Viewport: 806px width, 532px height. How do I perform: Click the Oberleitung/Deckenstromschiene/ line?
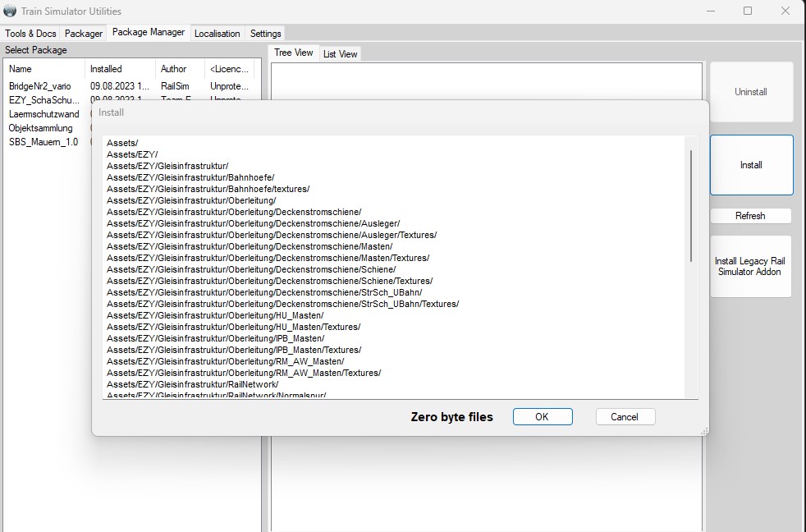pos(234,212)
